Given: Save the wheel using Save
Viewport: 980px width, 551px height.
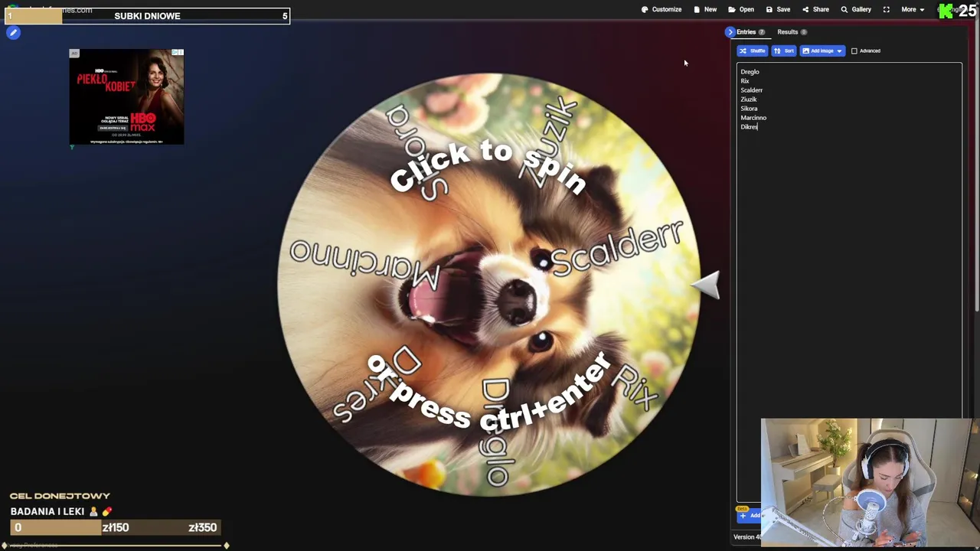Looking at the screenshot, I should coord(778,9).
